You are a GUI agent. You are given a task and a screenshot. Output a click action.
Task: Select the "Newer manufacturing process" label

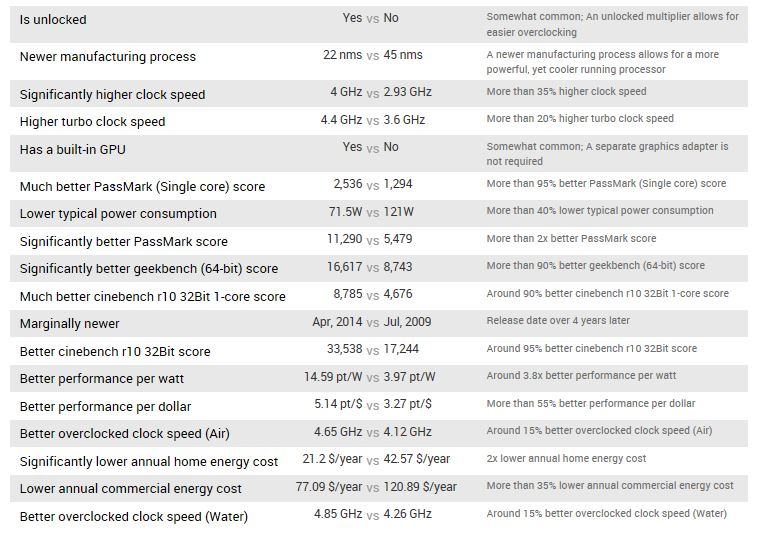[108, 57]
